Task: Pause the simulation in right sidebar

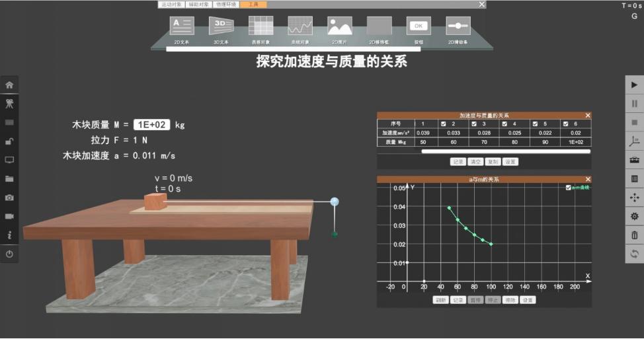Action: (635, 104)
